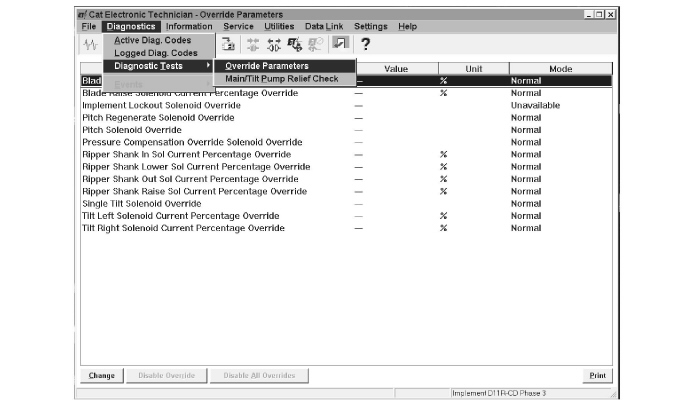Image resolution: width=700 pixels, height=400 pixels.
Task: Click Normal mode in highlighted first row
Action: coord(526,81)
